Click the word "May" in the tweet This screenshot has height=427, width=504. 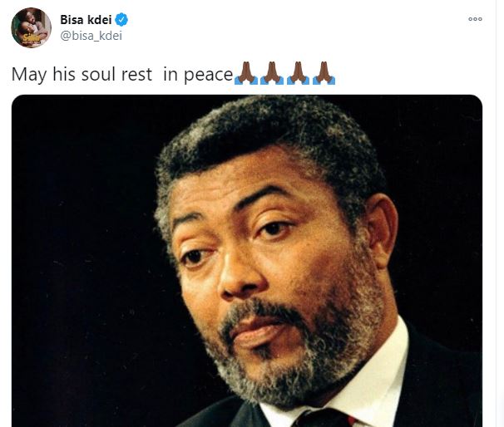[29, 75]
